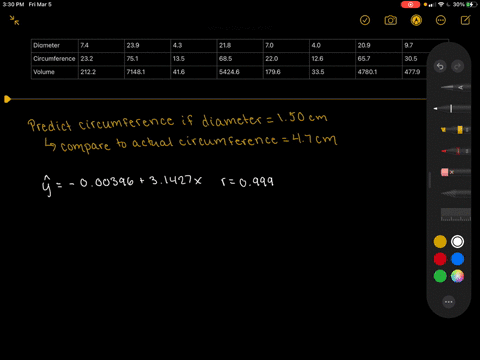Select the marker tool with white tip
The image size is (480, 360).
click(452, 108)
